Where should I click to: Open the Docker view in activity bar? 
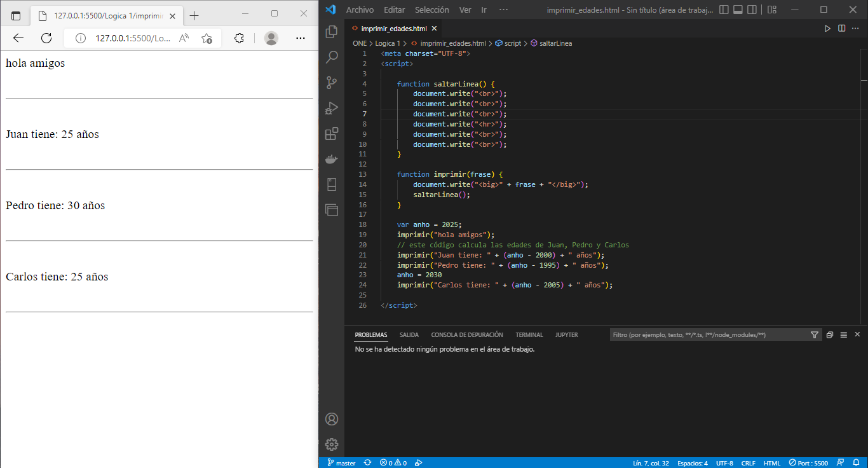[331, 159]
